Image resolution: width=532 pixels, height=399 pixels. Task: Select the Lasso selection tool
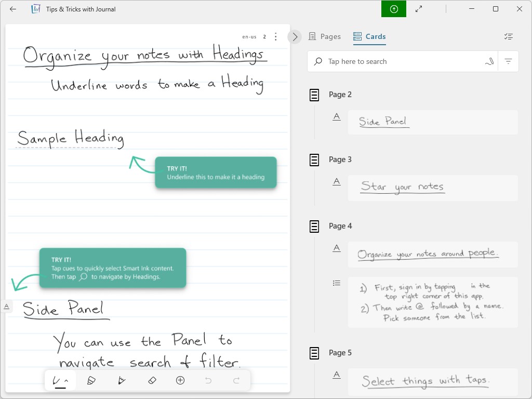coord(121,381)
